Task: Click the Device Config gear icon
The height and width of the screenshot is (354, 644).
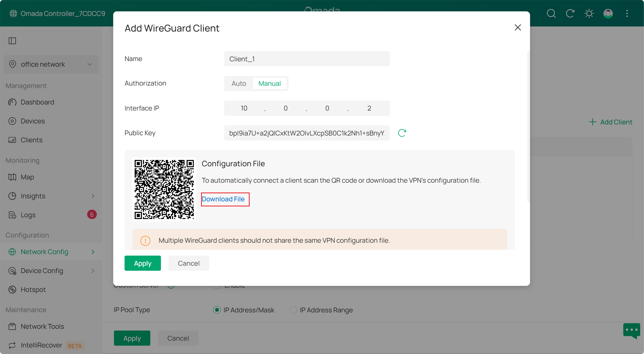Action: coord(12,271)
